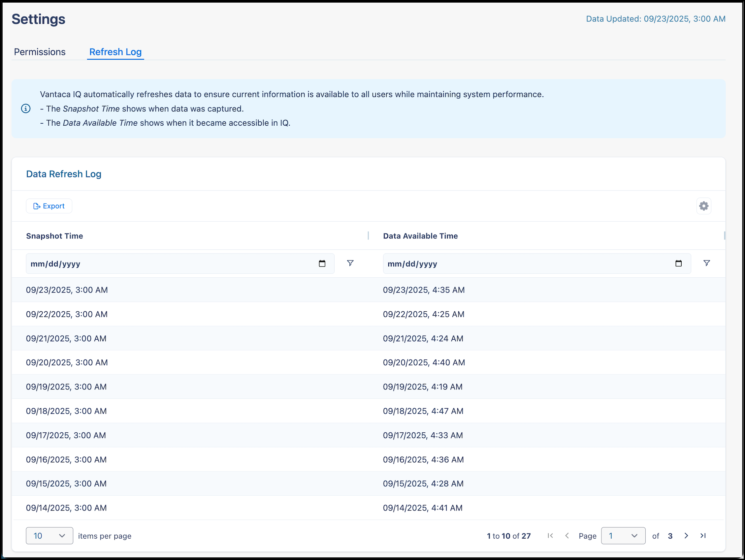Switch to the Permissions tab
The height and width of the screenshot is (560, 745).
pos(40,52)
